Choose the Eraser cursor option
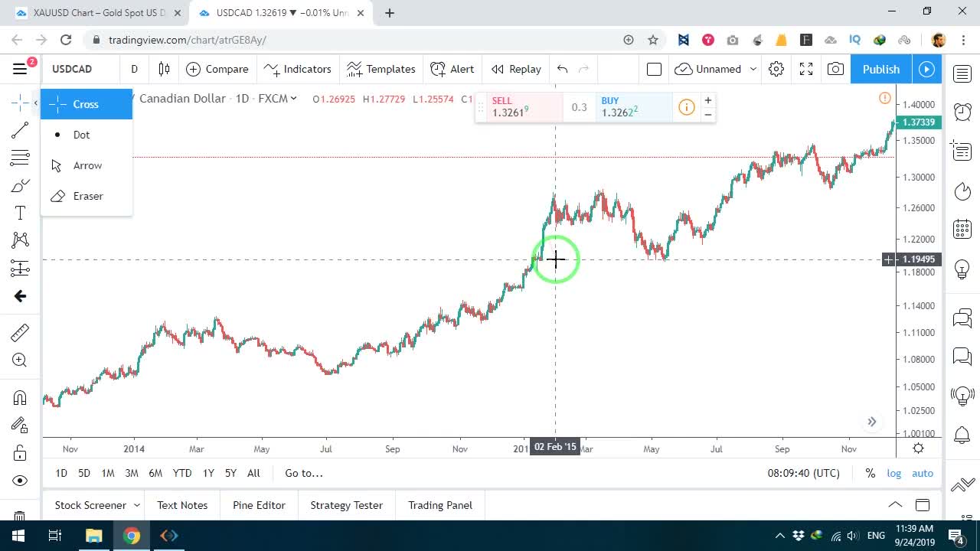The height and width of the screenshot is (551, 980). pyautogui.click(x=87, y=196)
